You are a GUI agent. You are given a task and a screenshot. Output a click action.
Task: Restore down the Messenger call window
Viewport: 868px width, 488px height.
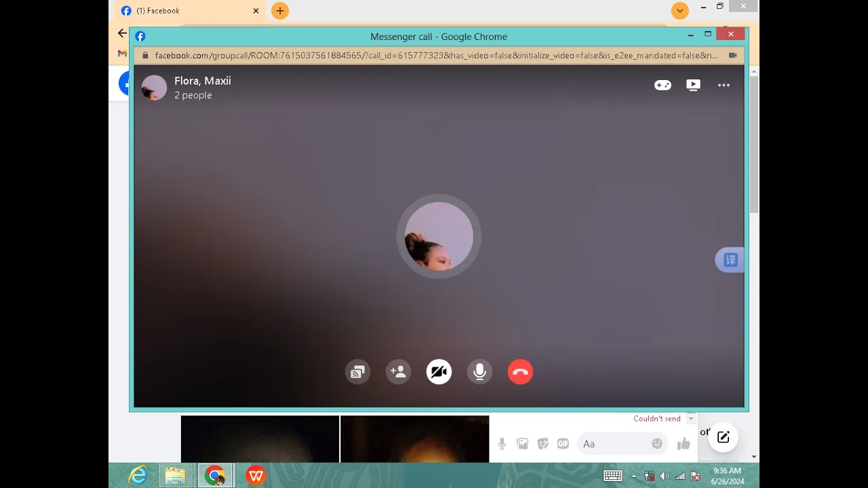coord(708,34)
